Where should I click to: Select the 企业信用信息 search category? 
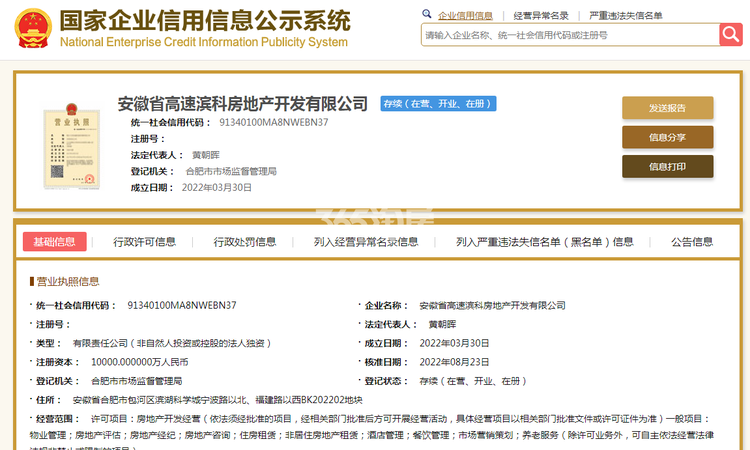(465, 16)
